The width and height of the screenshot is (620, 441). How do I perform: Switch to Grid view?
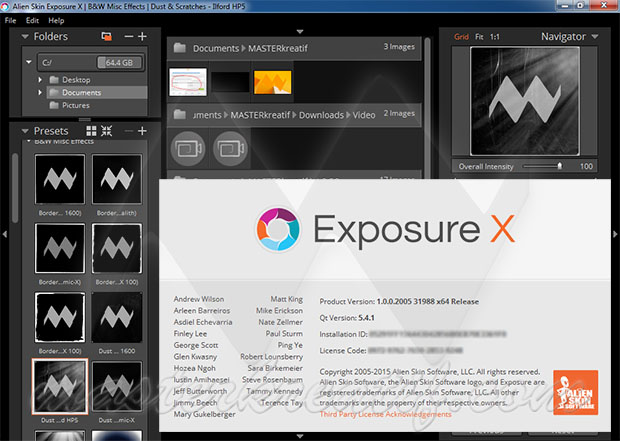461,37
